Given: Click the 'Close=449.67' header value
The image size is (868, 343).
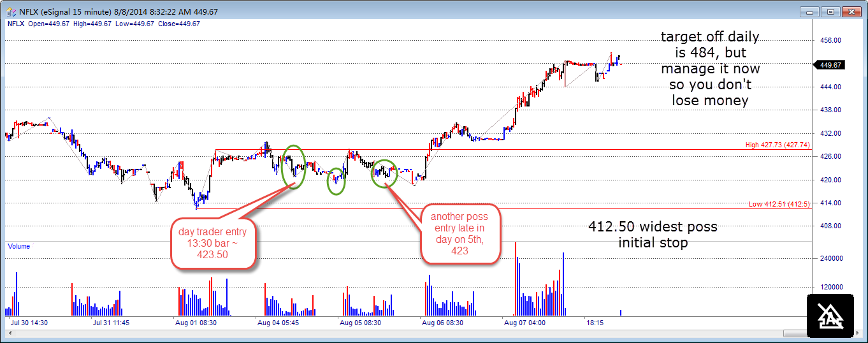Looking at the screenshot, I should (179, 24).
